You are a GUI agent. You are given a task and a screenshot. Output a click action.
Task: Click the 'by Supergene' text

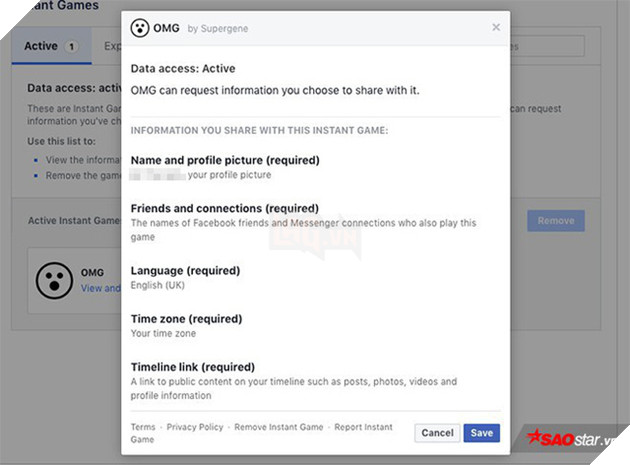[218, 29]
